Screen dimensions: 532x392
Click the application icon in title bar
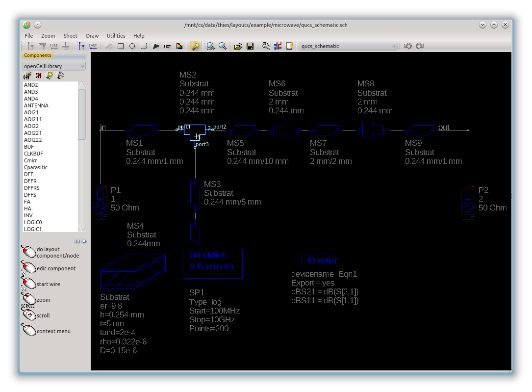point(26,25)
